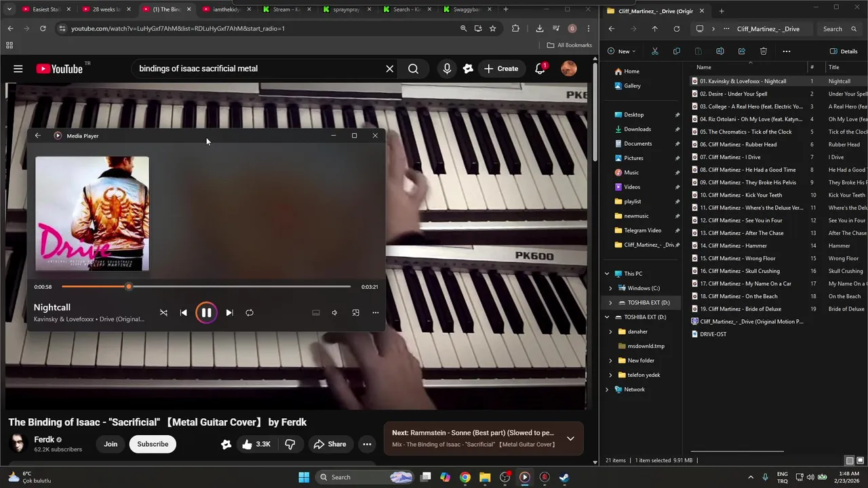Pause playback in Media Player
The height and width of the screenshot is (488, 868).
point(206,312)
